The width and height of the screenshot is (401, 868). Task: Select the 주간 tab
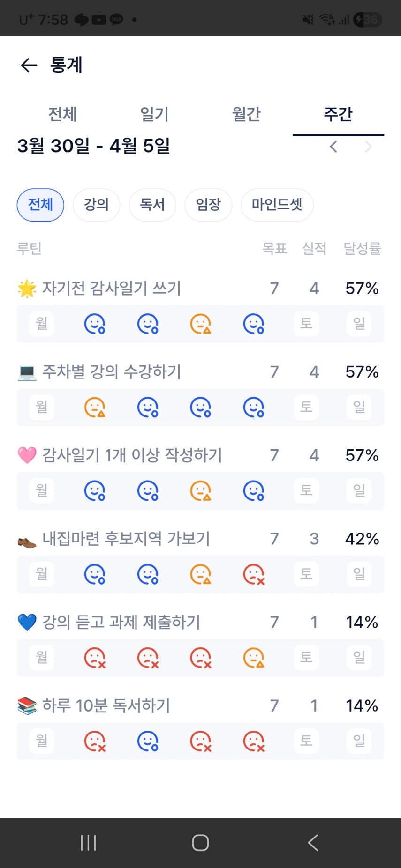pos(338,114)
